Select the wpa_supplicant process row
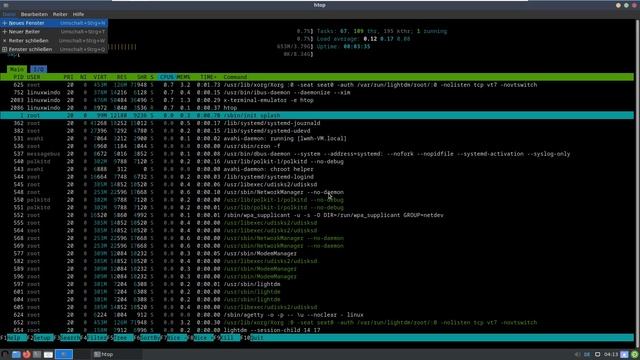This screenshot has height=360, width=640. [x=317, y=215]
